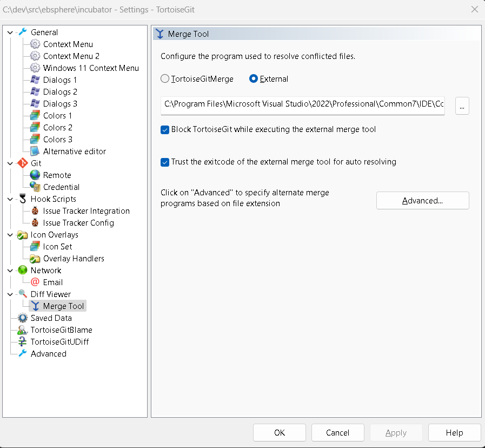Click the Advanced wrench icon in tree
Image resolution: width=485 pixels, height=448 pixels.
[x=23, y=353]
